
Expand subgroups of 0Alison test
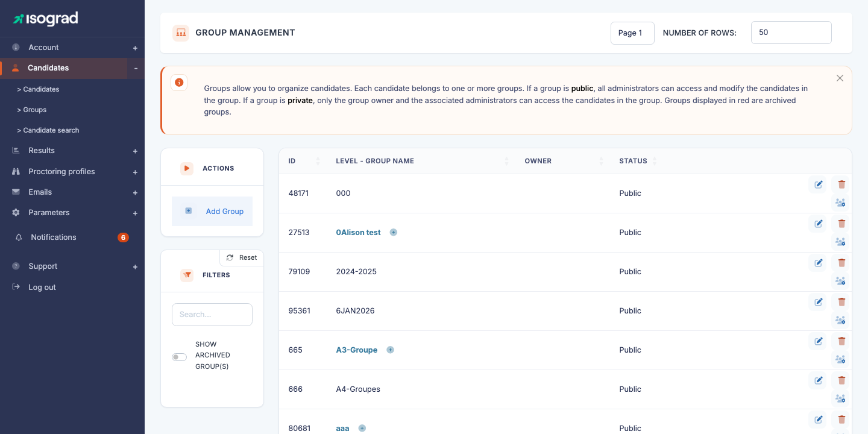point(394,232)
